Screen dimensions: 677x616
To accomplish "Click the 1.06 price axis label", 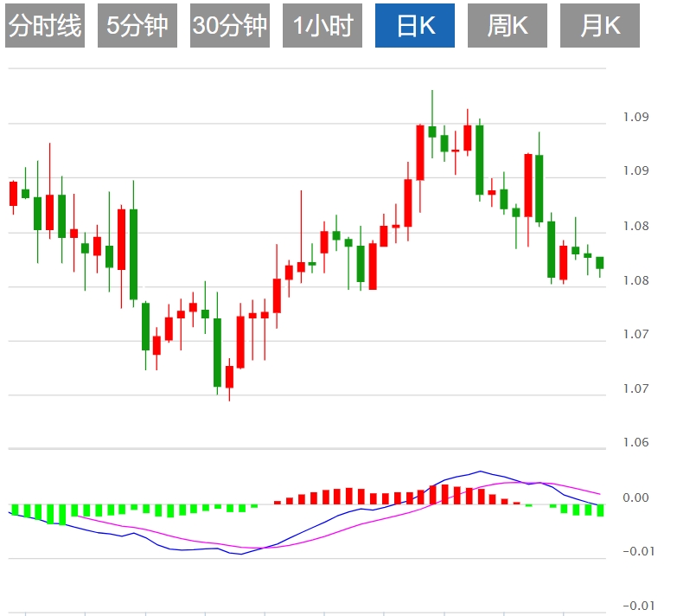I will click(x=635, y=442).
